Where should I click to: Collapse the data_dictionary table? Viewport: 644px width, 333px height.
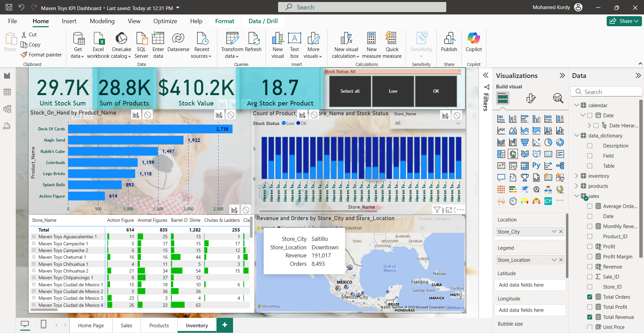coord(576,135)
